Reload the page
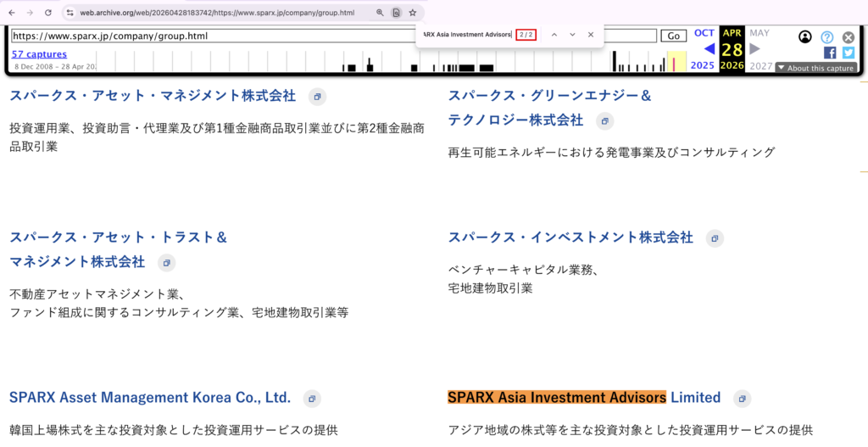Image resolution: width=868 pixels, height=447 pixels. tap(48, 12)
